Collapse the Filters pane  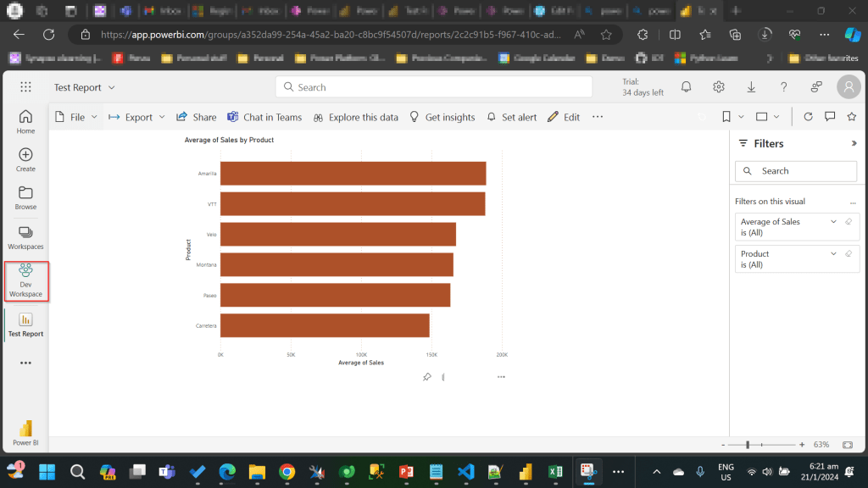click(x=854, y=144)
